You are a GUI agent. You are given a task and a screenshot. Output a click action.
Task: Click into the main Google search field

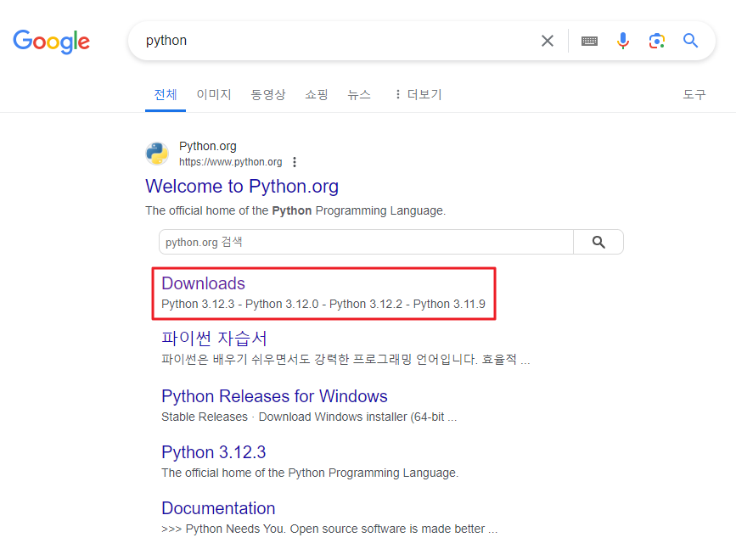338,41
